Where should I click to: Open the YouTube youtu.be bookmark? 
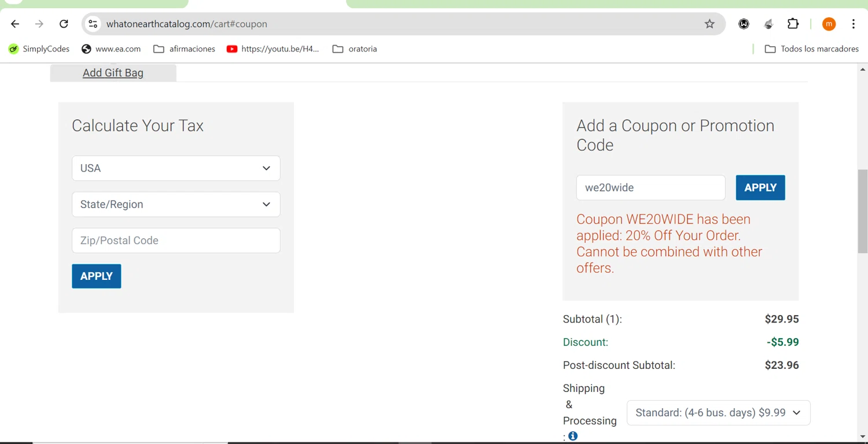click(273, 49)
